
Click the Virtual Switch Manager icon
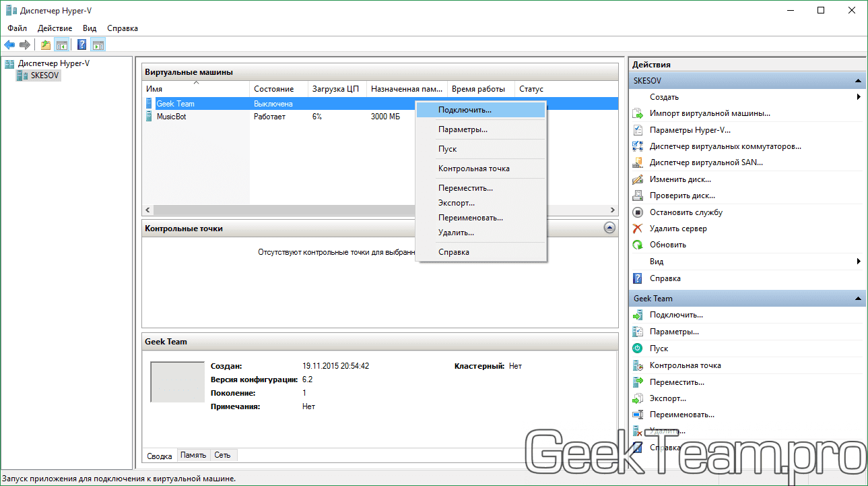pos(638,146)
